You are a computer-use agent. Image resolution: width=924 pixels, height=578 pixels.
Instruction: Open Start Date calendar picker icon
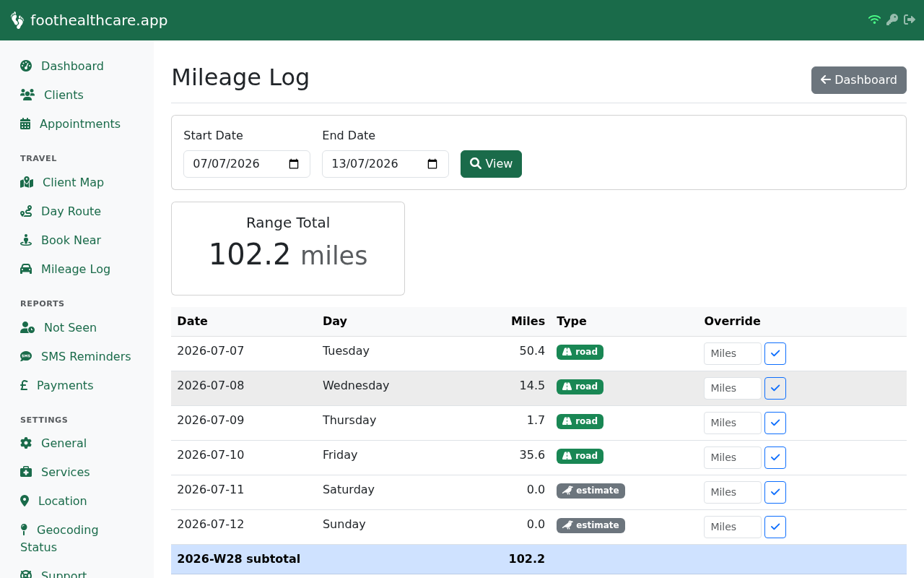(294, 164)
